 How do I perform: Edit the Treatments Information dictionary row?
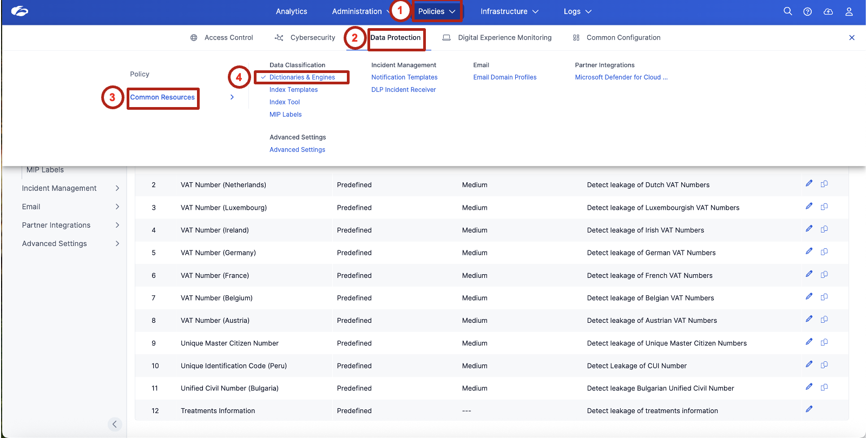(x=808, y=409)
